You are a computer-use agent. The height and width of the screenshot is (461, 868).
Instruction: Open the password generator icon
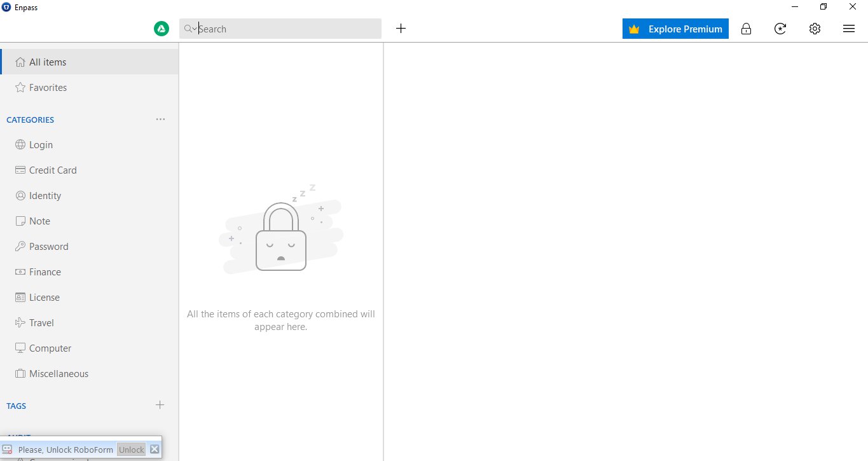click(780, 29)
